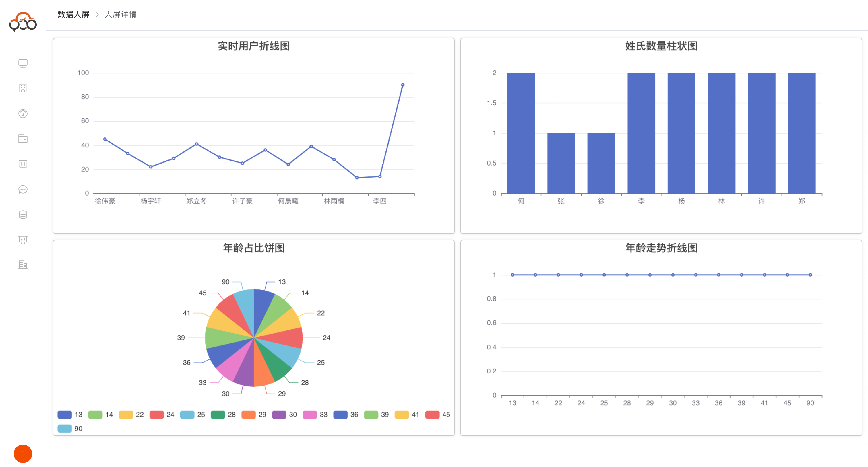
Task: Click 大屏详情 breadcrumb item
Action: click(x=120, y=14)
